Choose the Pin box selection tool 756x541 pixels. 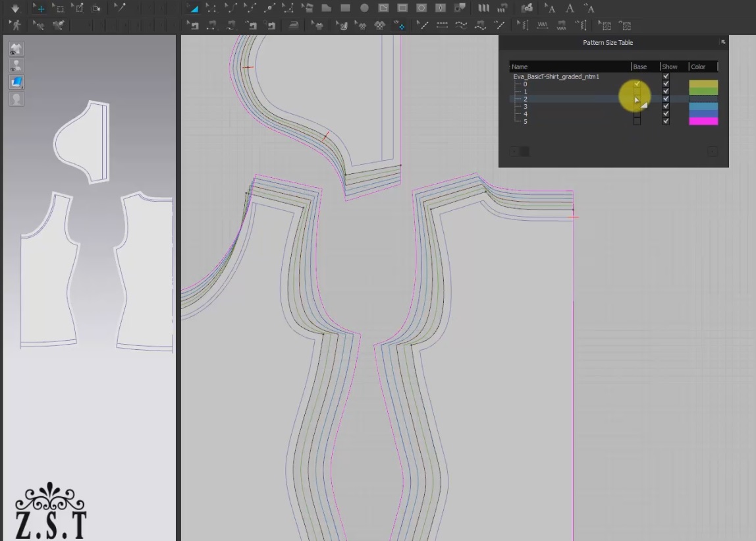pos(77,8)
